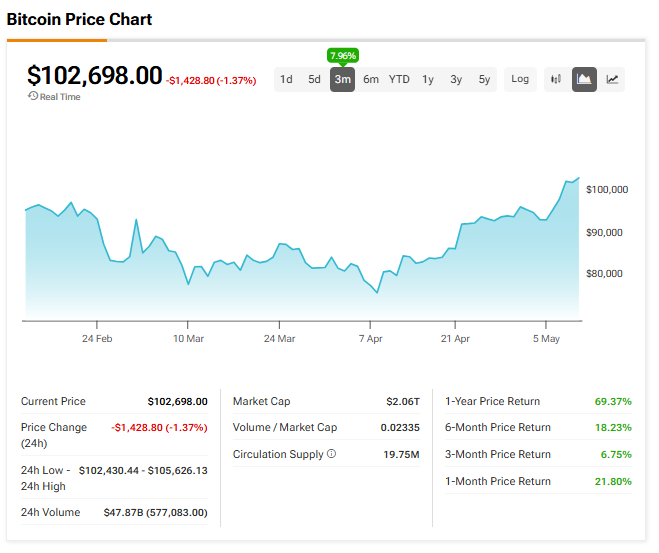Click the Real Time clock icon

(33, 96)
